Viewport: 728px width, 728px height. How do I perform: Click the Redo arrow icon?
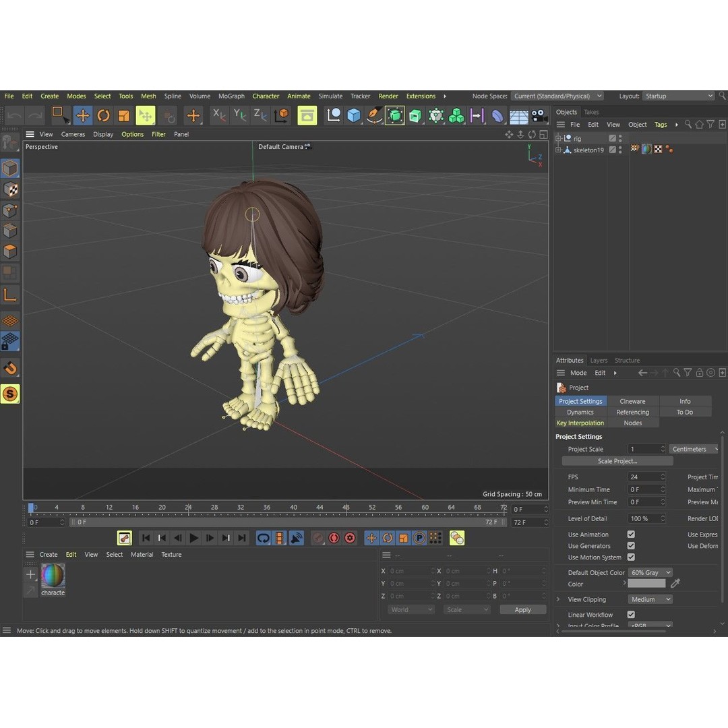click(36, 116)
